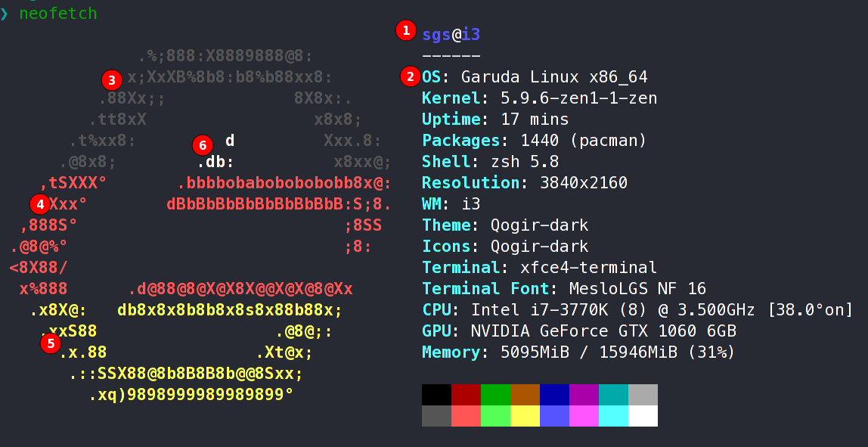Viewport: 868px width, 447px height.
Task: Click the Terminal Font MesloLGS NF line
Action: pos(564,289)
